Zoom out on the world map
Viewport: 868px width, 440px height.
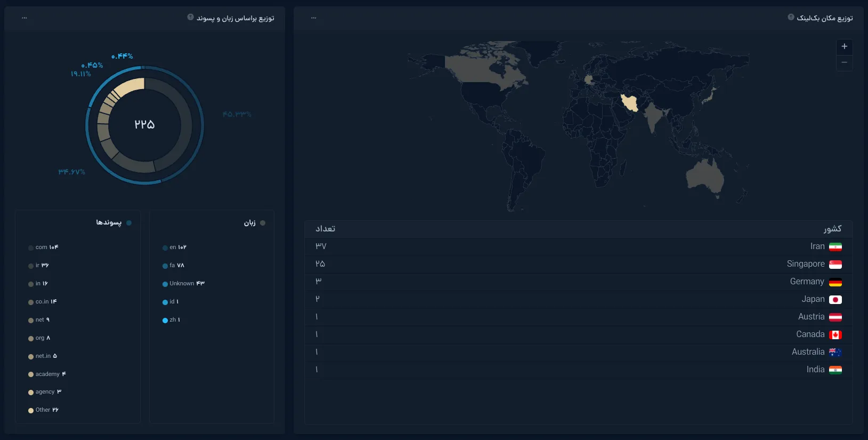pyautogui.click(x=844, y=63)
